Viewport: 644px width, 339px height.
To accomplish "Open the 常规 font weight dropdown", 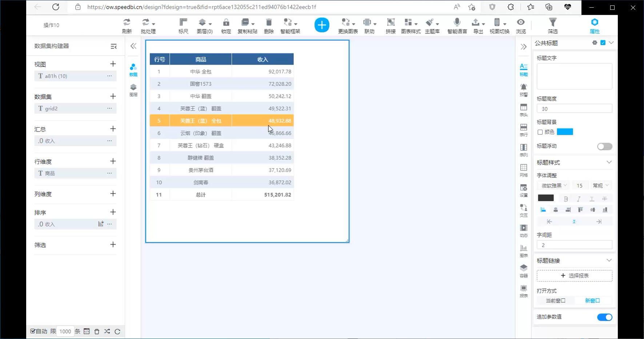I will [600, 186].
